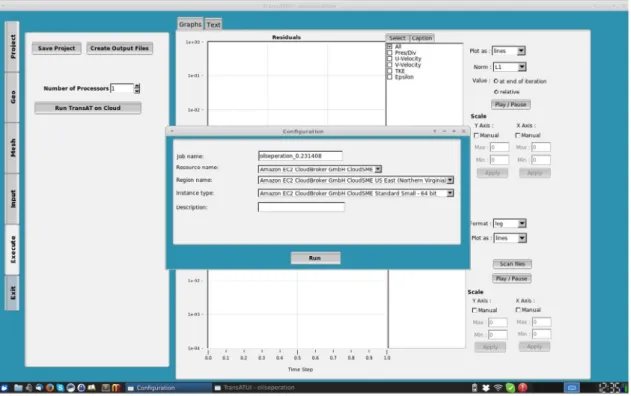Click the Exit side tab

[12, 293]
